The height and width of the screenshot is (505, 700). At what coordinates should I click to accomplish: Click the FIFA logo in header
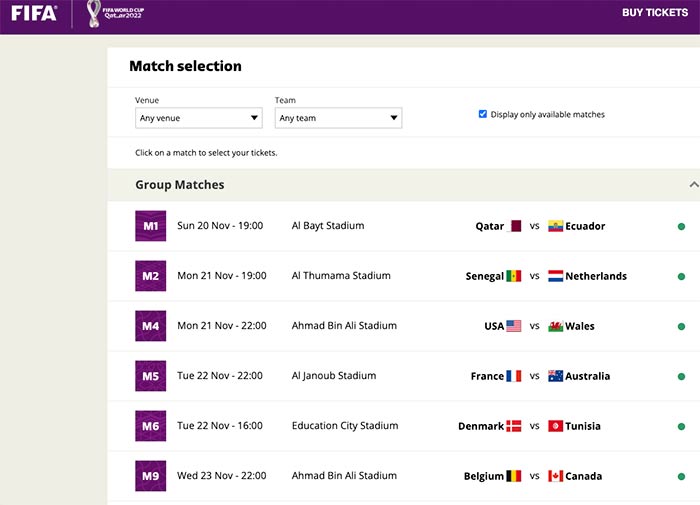click(34, 13)
